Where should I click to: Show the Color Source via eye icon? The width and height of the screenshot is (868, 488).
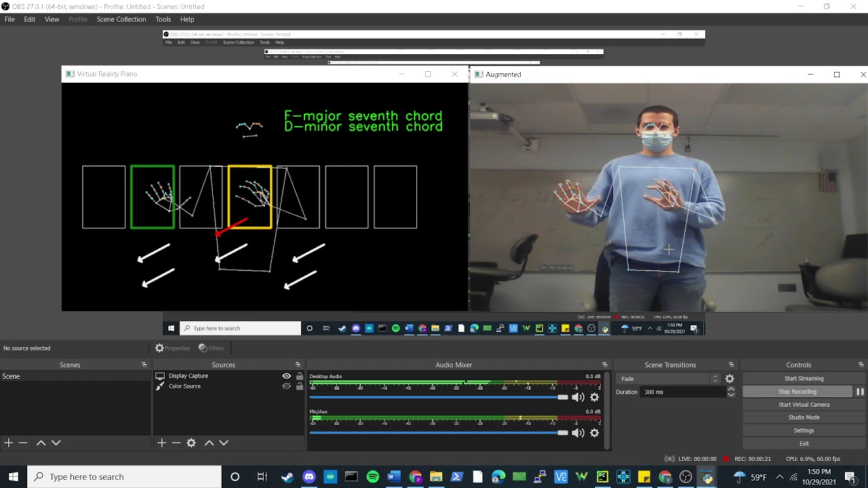click(286, 386)
